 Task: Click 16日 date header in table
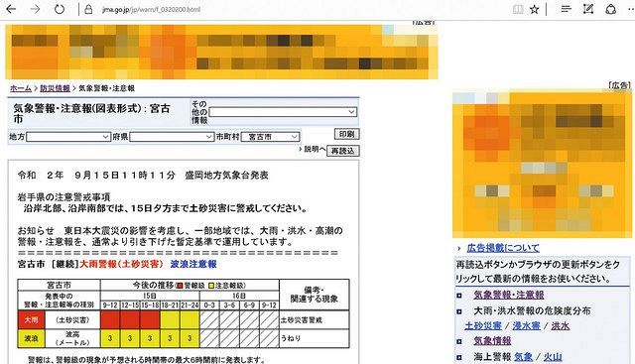coord(239,296)
